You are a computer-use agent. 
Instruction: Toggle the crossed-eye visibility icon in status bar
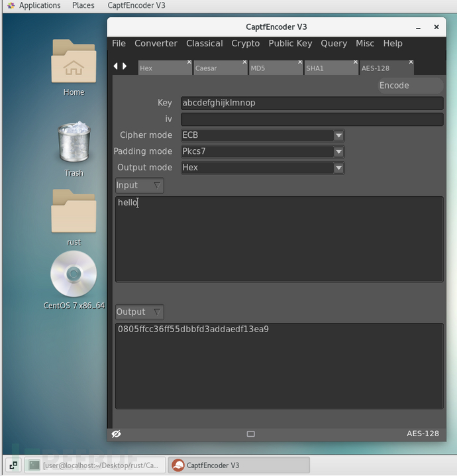tap(117, 434)
